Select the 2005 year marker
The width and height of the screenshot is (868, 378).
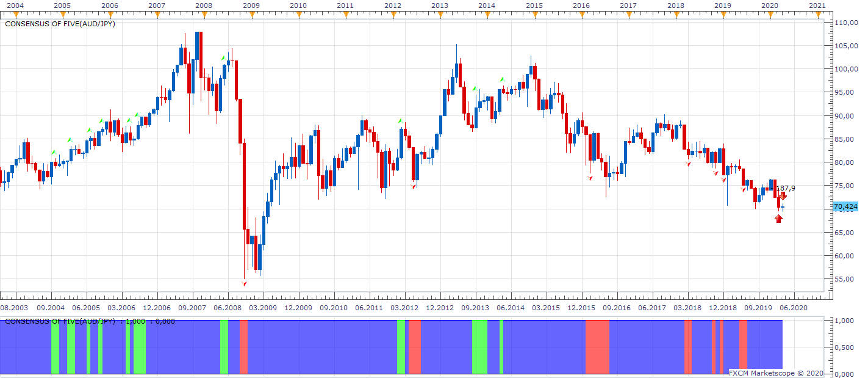(x=62, y=5)
